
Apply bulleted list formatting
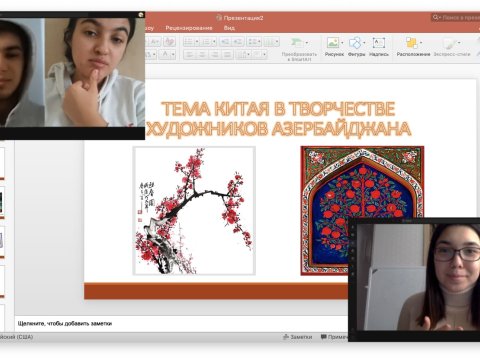[x=188, y=42]
